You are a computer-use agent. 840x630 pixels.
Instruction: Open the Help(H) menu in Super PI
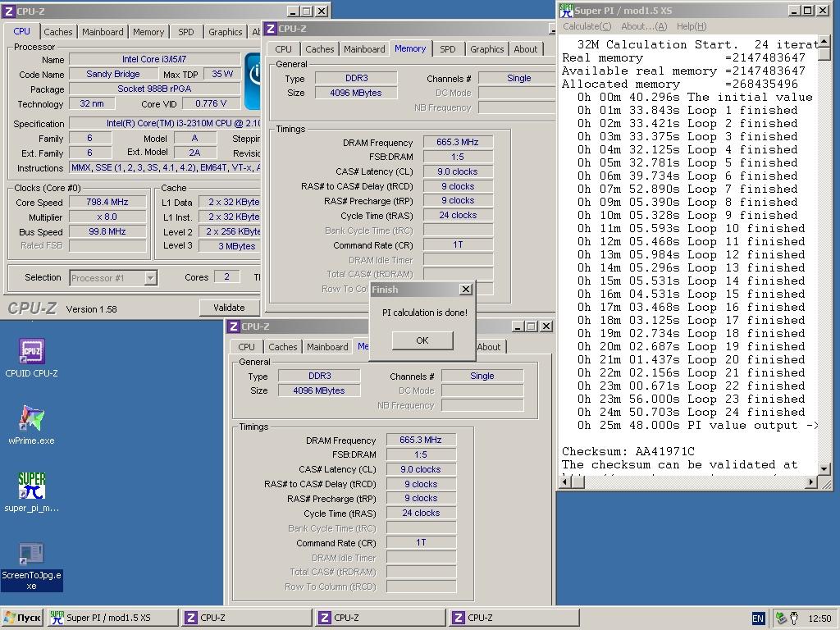tap(691, 26)
